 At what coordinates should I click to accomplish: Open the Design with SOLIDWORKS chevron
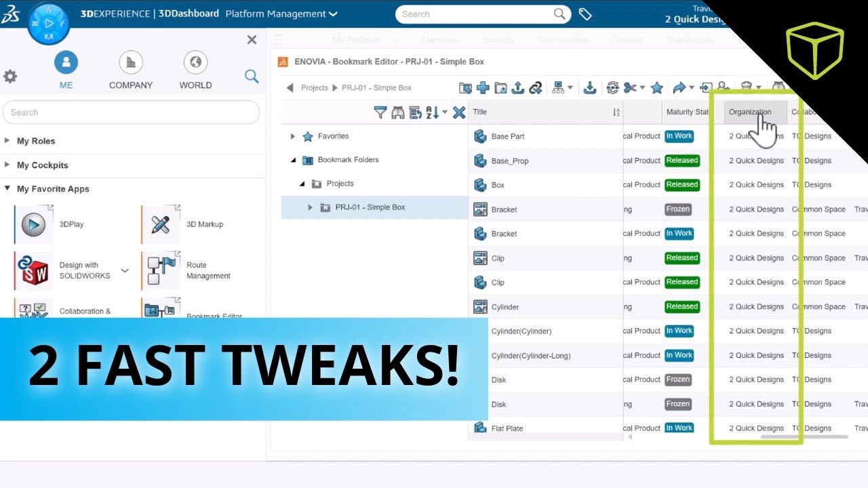click(125, 270)
